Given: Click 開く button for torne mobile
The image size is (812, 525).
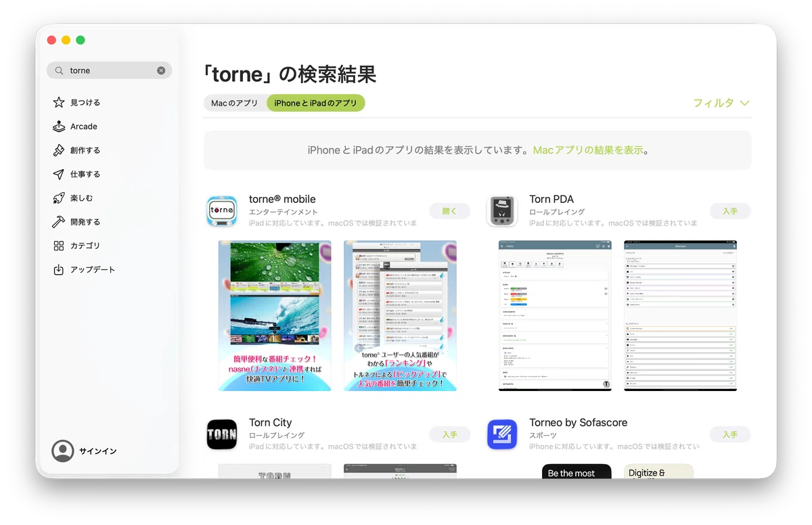Looking at the screenshot, I should (x=450, y=211).
